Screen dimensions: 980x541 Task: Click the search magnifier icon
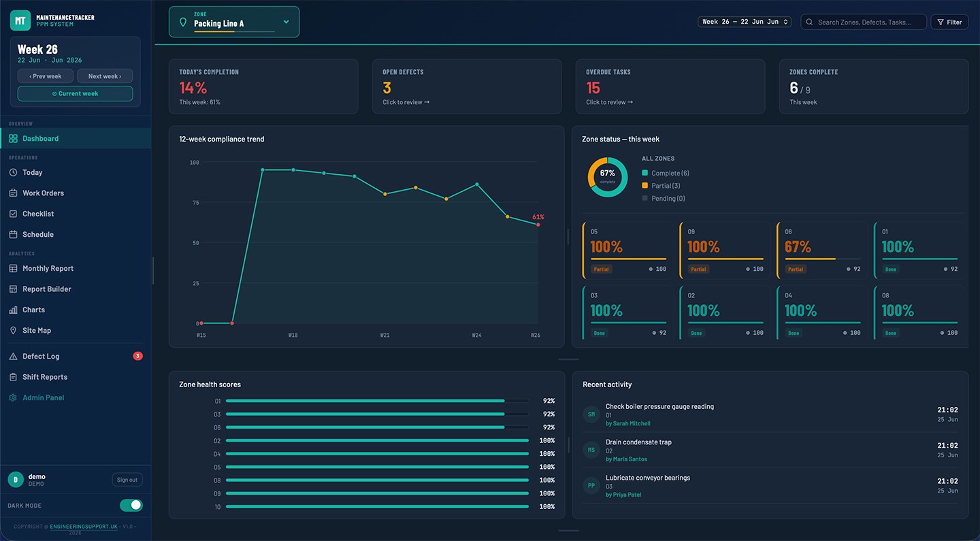pyautogui.click(x=810, y=22)
